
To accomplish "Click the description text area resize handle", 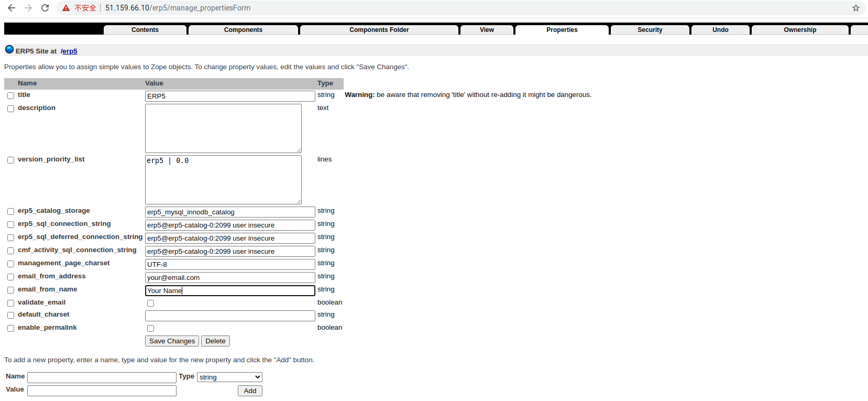I will pos(299,150).
